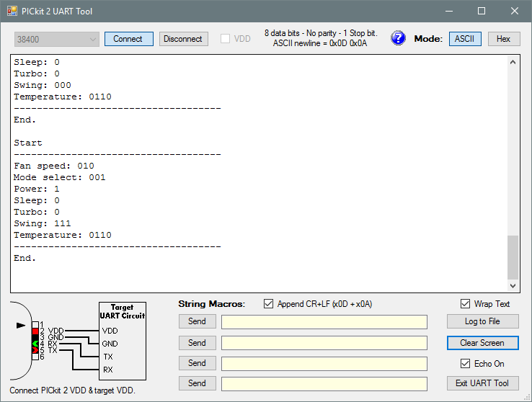Screen dimensions: 532x402
Task: Maximize the PICkit 2 UART Tool window
Action: click(482, 12)
